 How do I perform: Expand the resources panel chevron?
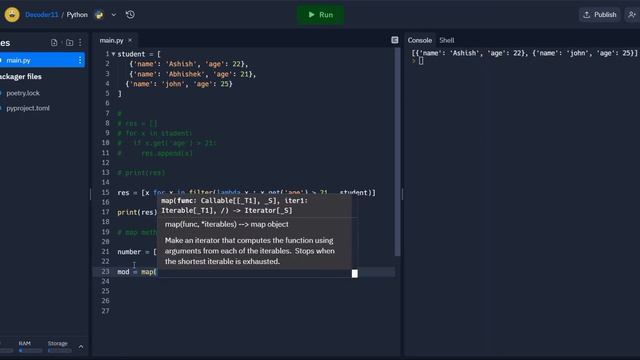coord(81,347)
